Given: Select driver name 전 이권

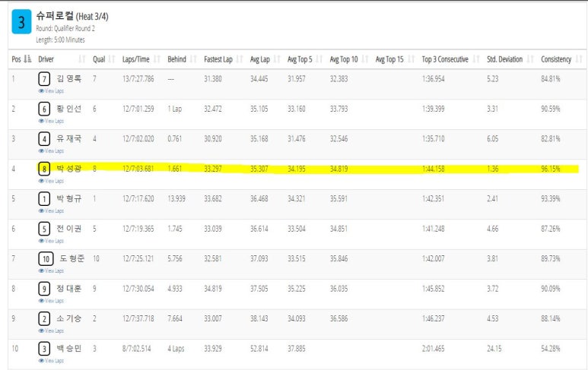Looking at the screenshot, I should 69,229.
